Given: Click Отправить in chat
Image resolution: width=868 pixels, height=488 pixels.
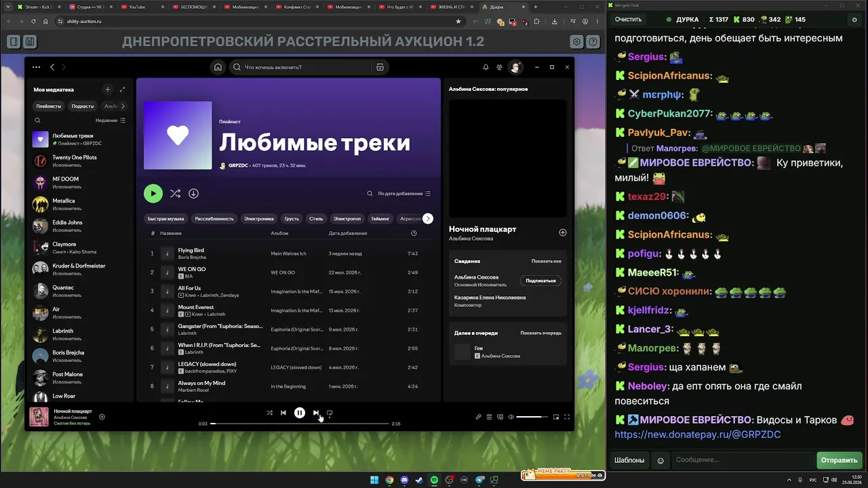Looking at the screenshot, I should [839, 460].
